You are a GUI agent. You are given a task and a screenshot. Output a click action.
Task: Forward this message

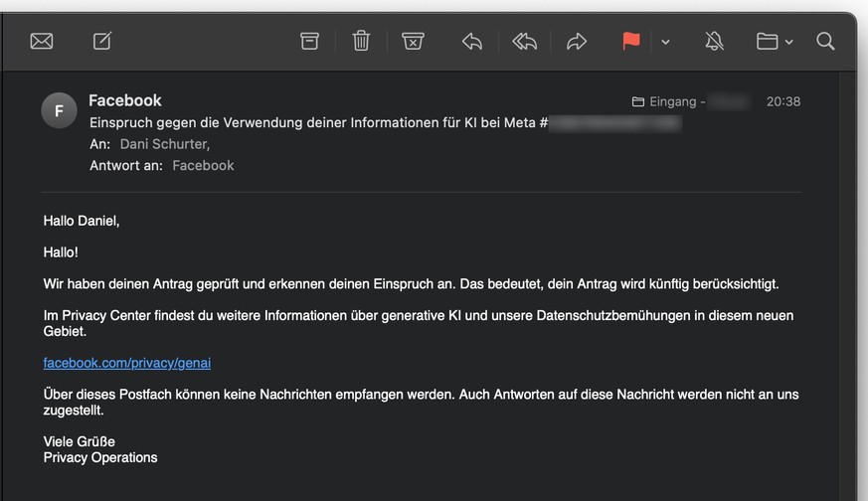577,42
